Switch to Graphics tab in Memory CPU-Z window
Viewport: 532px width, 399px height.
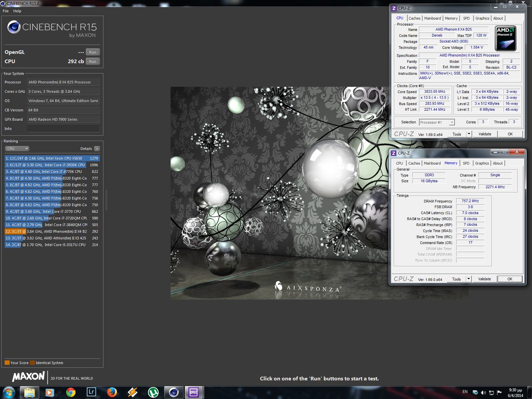click(x=482, y=163)
